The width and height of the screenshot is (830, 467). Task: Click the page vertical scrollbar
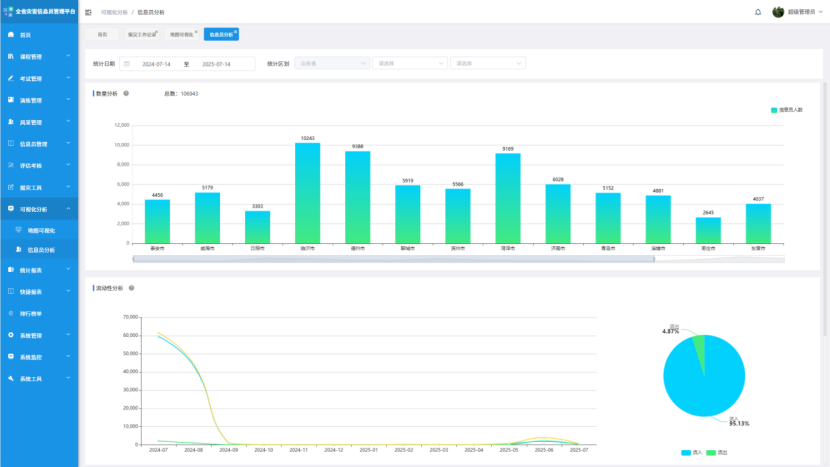(825, 209)
